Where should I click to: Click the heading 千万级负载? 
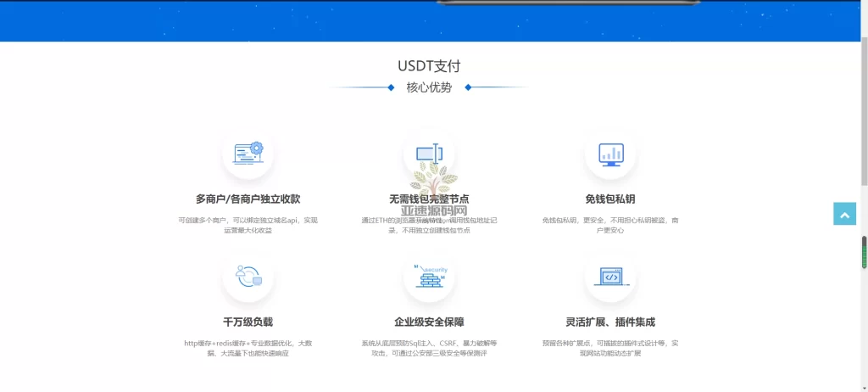(248, 322)
